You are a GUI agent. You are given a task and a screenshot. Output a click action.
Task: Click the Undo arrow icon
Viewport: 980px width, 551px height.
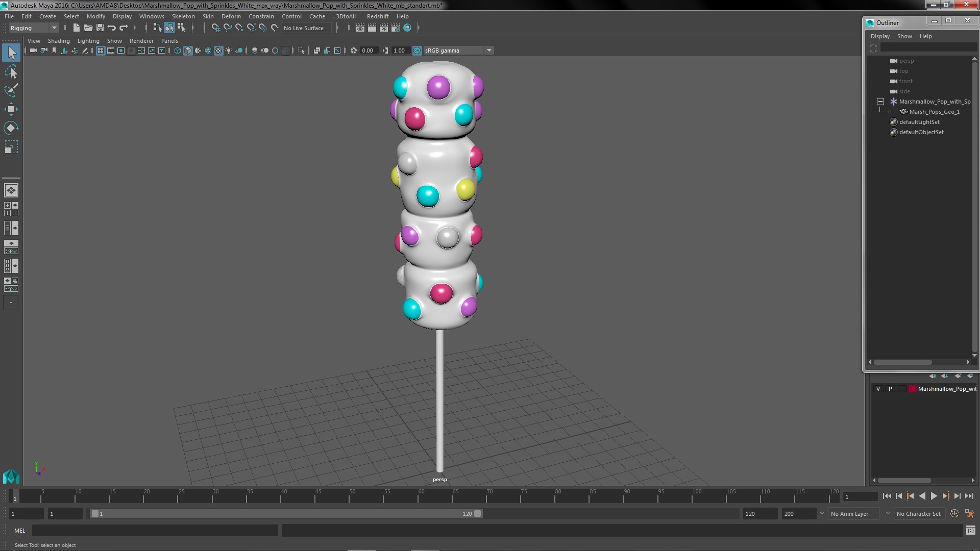112,28
